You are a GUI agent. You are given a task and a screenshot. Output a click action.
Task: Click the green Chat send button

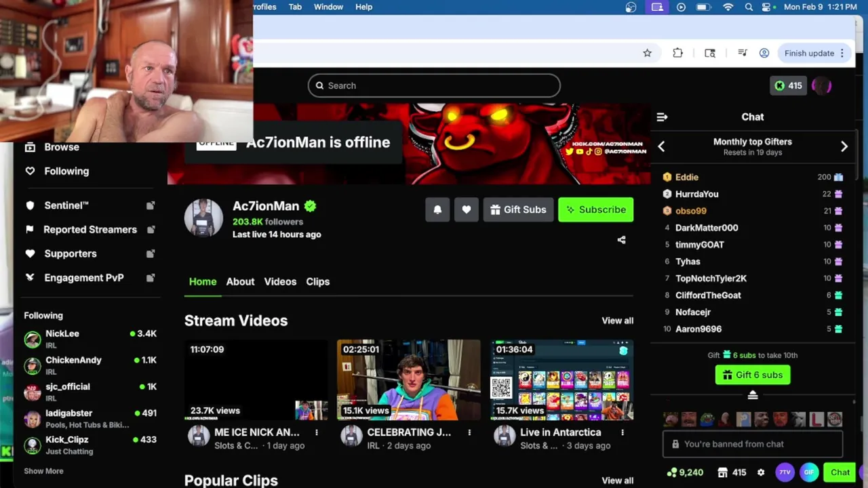tap(840, 472)
